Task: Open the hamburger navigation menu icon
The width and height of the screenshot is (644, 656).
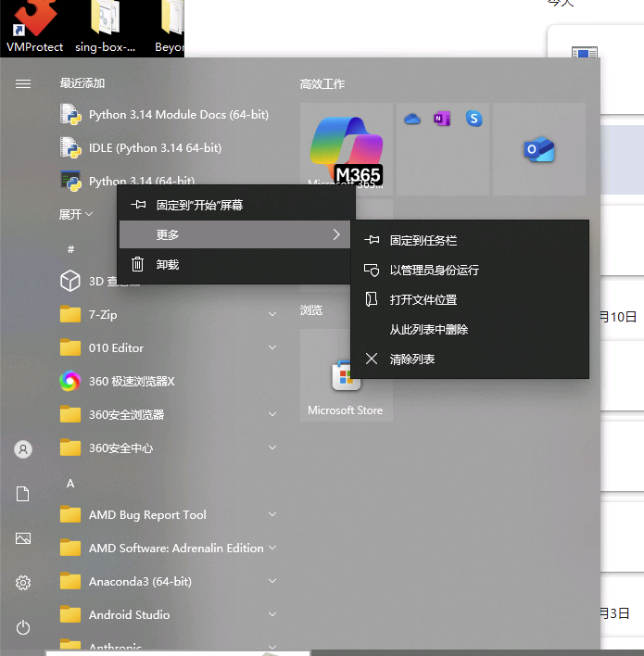Action: click(23, 84)
